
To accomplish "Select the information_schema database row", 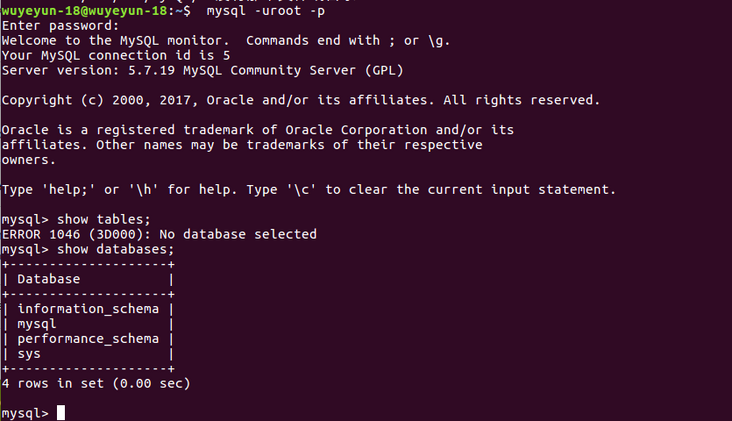I will (x=88, y=309).
